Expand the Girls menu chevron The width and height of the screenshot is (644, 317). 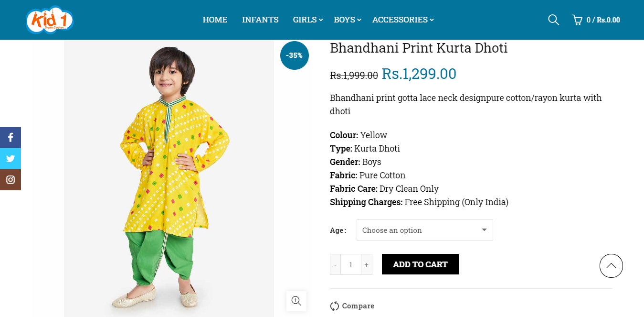coord(321,20)
